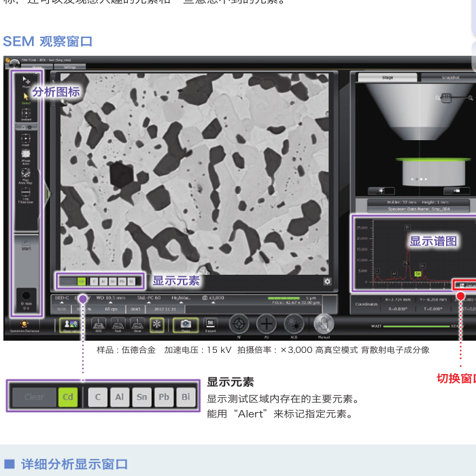Open image settings gear icon

point(328,282)
